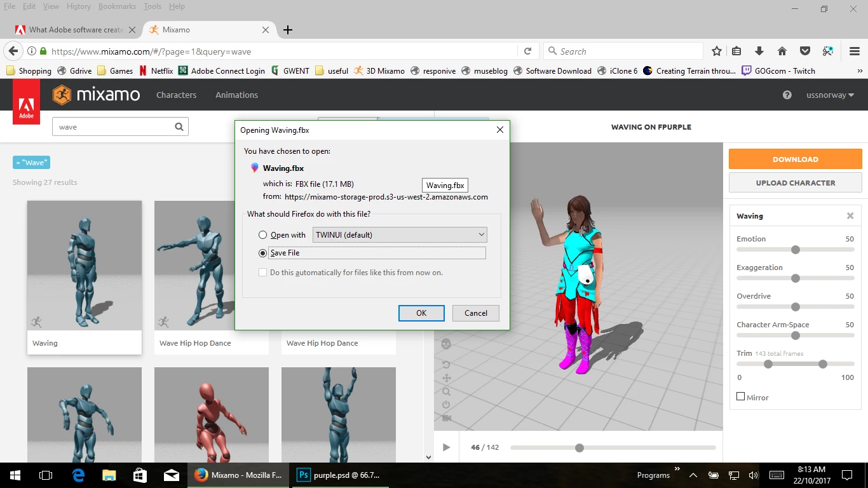Image resolution: width=868 pixels, height=488 pixels.
Task: Play the Waving animation preview
Action: click(x=446, y=447)
